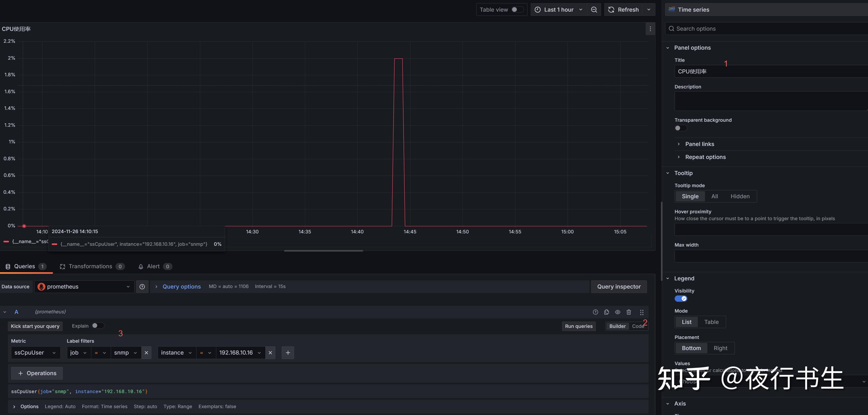868x415 pixels.
Task: Add a label filter with plus icon
Action: click(288, 353)
